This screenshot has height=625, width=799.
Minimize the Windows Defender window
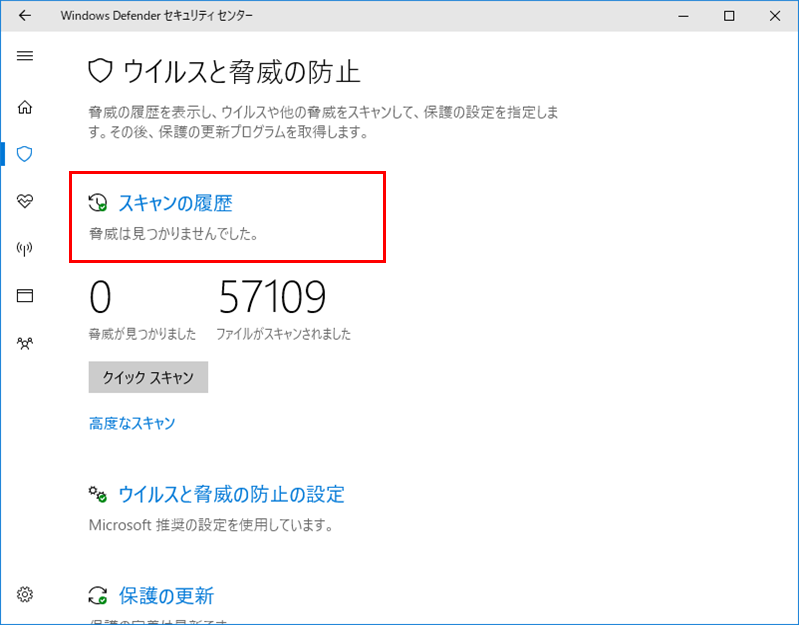point(683,16)
